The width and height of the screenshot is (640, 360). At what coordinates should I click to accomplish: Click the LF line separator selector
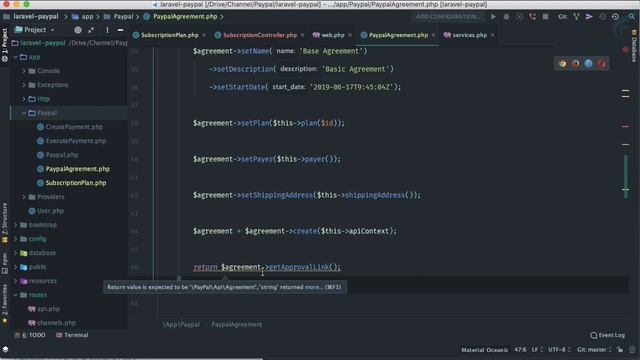click(537, 350)
